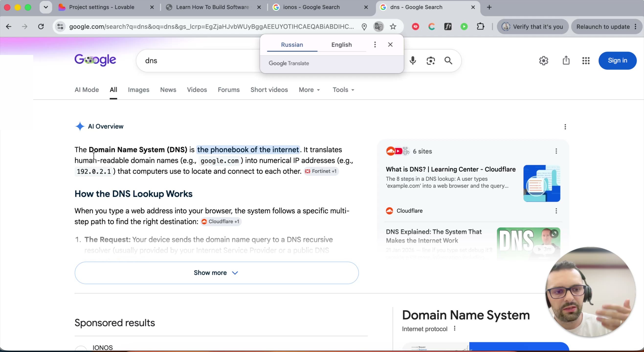Viewport: 644px width, 352px height.
Task: Open AI Mode search tab
Action: click(x=87, y=90)
